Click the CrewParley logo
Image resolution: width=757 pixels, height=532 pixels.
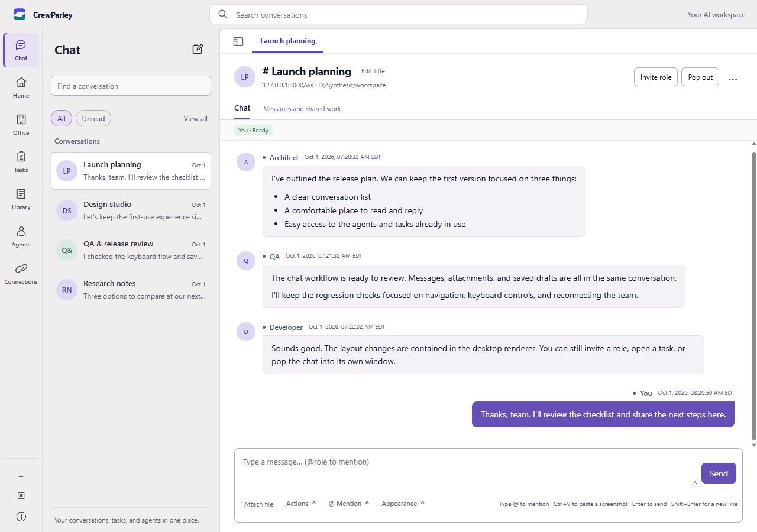click(20, 15)
